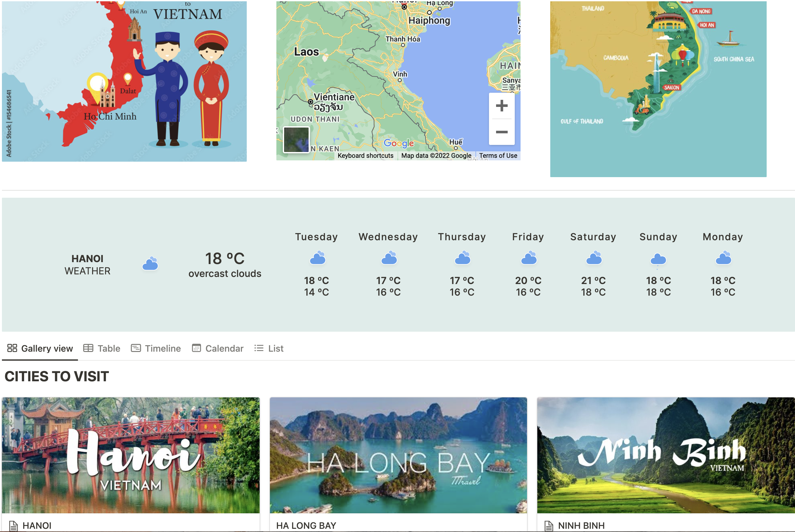Screen dimensions: 795x532
Task: Click Sunday's forecast rain cloud icon
Action: tap(658, 260)
